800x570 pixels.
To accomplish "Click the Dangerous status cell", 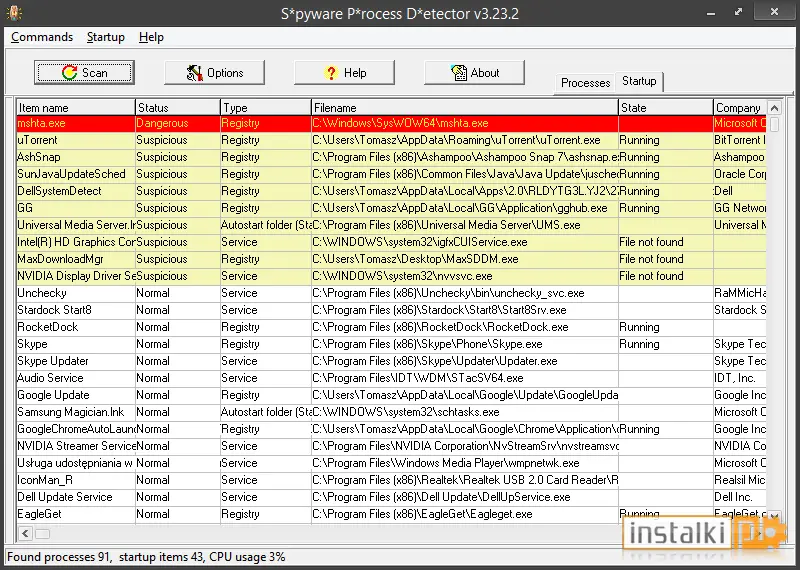I will (178, 123).
